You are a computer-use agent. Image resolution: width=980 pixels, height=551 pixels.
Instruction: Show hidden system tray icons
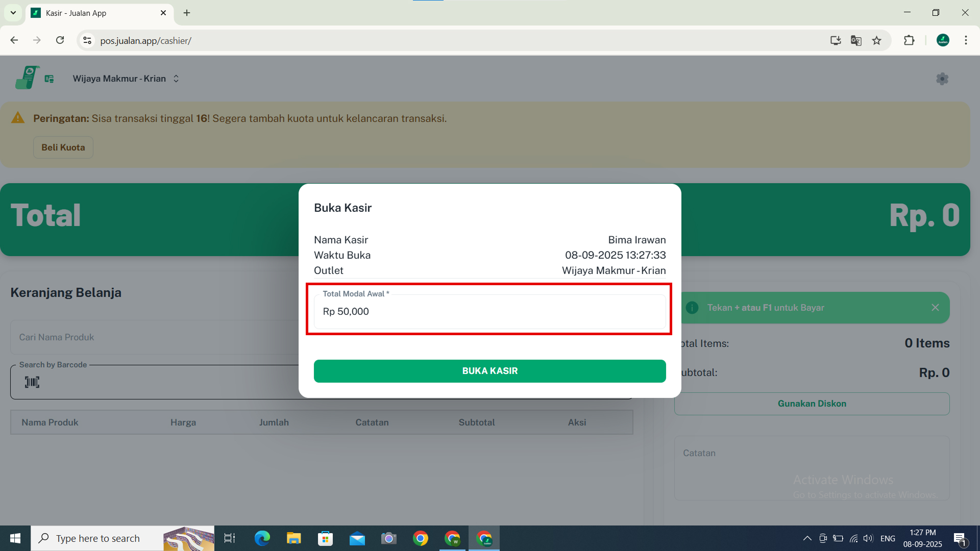point(807,538)
